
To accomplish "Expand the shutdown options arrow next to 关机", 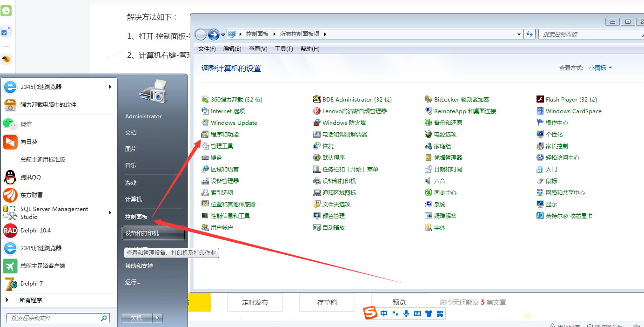I will point(158,318).
